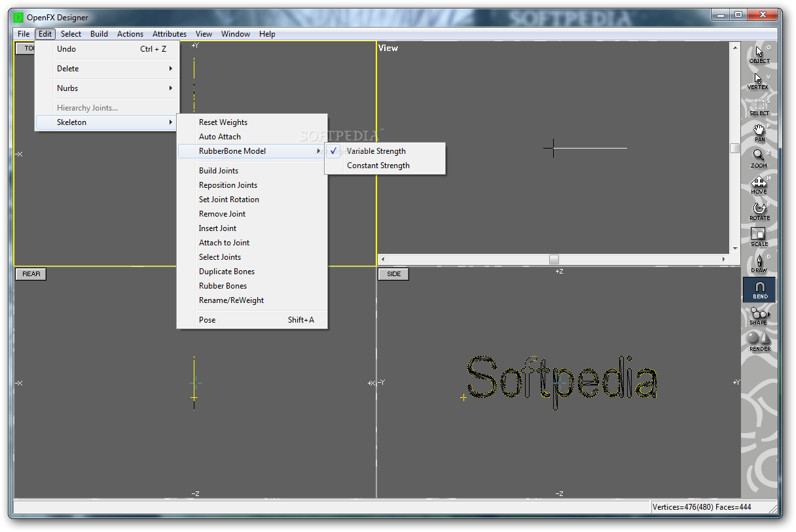Open the View menu

point(204,34)
